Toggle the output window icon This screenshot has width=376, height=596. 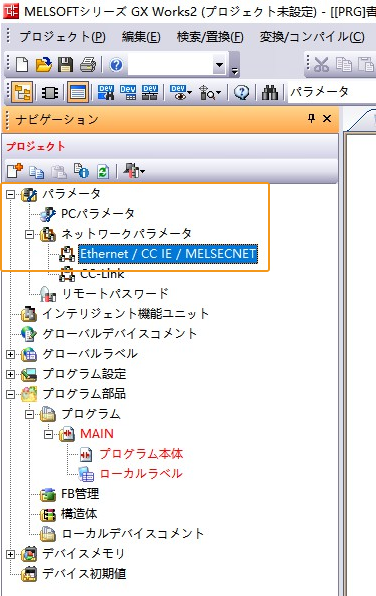(x=78, y=92)
